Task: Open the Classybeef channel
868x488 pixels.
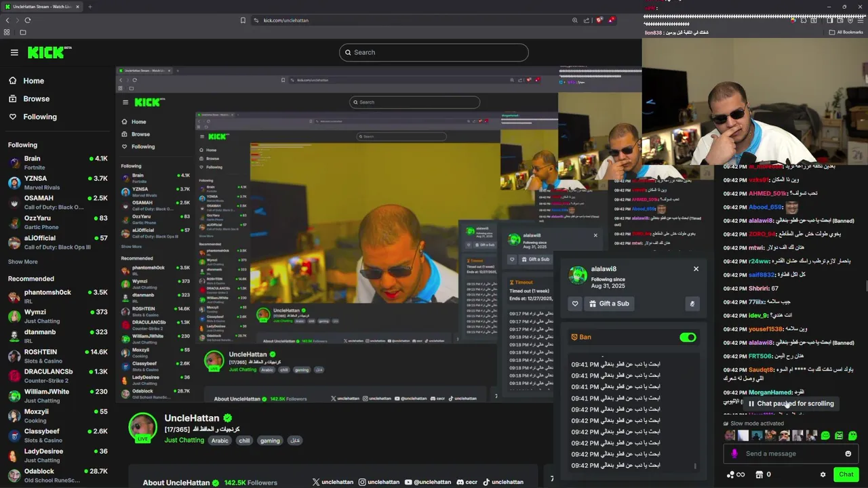Action: 58,435
